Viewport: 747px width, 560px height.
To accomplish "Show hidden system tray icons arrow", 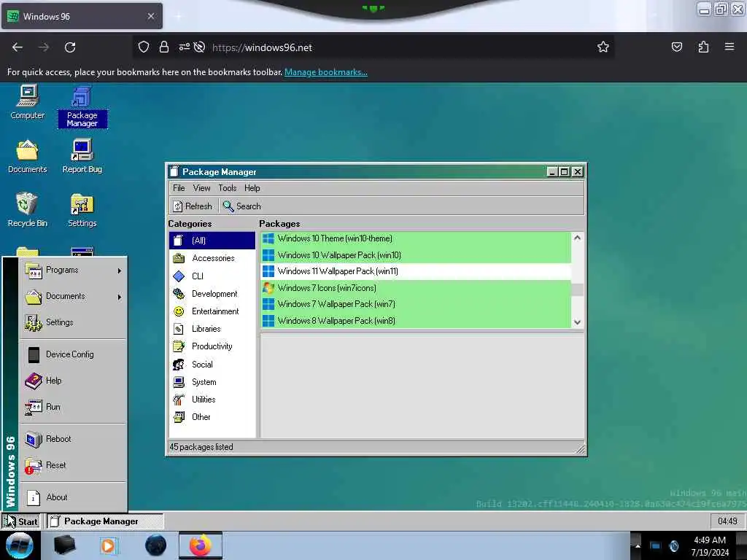I will (638, 545).
